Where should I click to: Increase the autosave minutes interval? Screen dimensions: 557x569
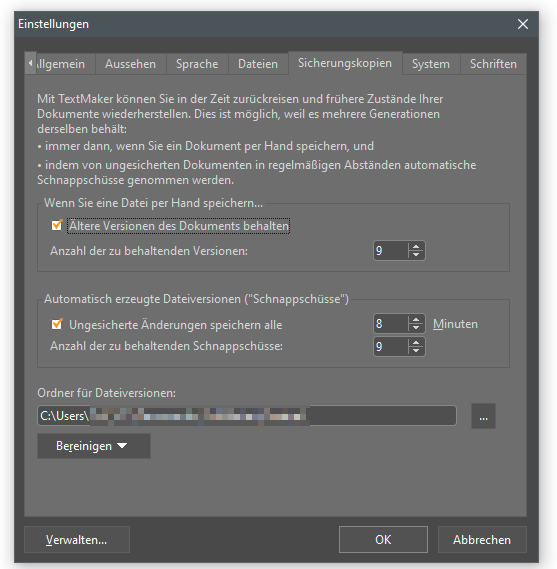point(416,319)
